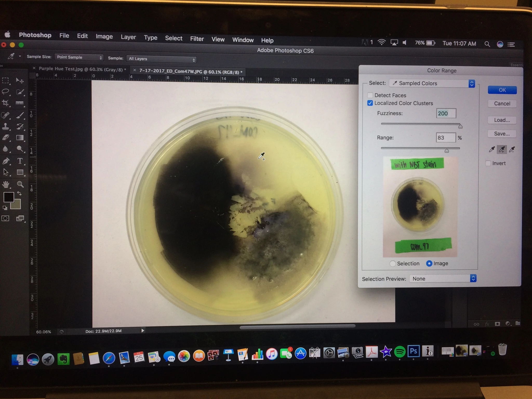Select the Clone Stamp tool

tap(6, 127)
